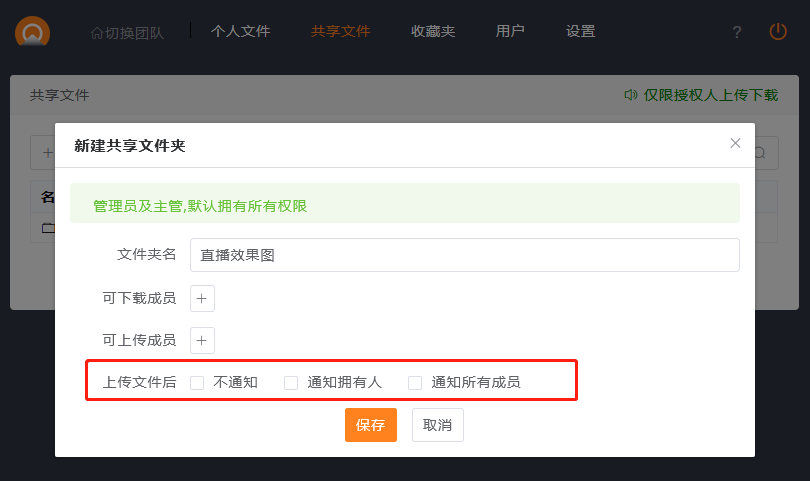Switch to the 个人文件 tab

point(240,31)
